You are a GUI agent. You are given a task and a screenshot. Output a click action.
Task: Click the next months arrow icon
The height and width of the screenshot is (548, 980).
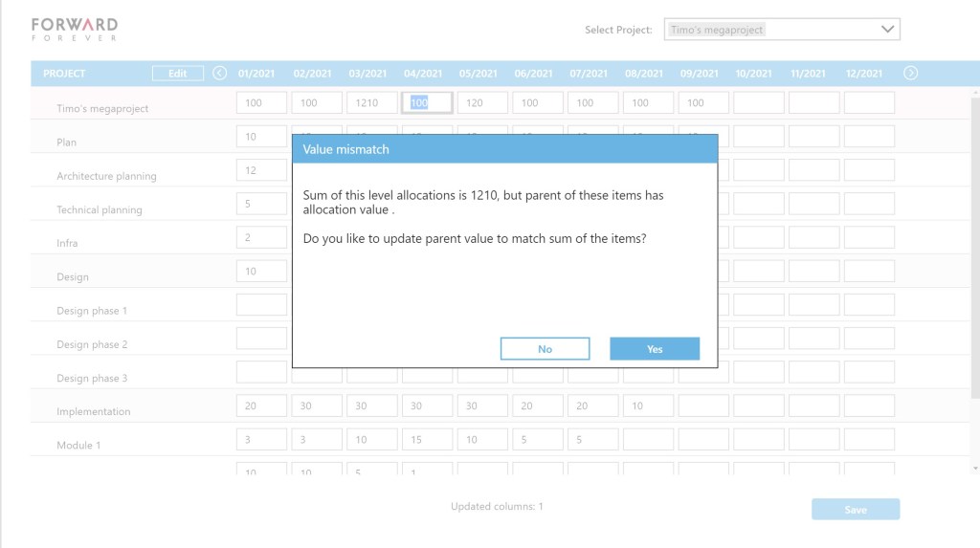click(910, 73)
